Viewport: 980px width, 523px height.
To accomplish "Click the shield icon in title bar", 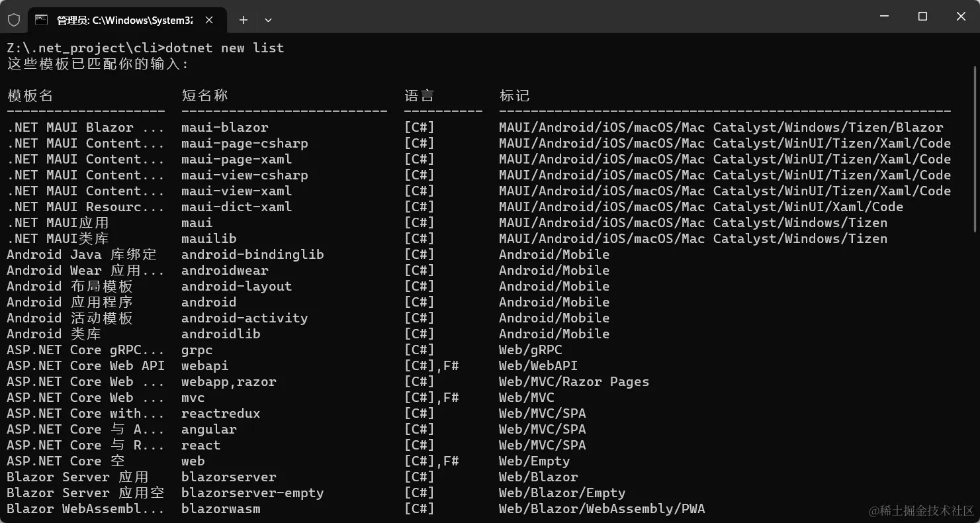I will pos(14,20).
